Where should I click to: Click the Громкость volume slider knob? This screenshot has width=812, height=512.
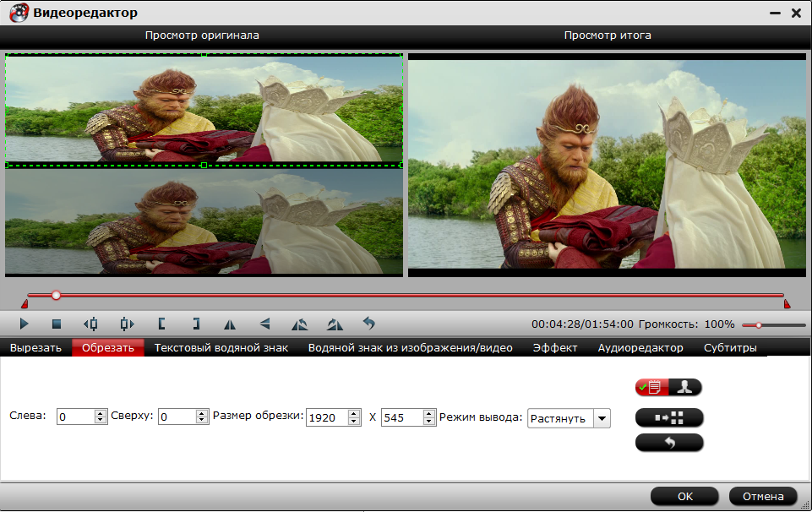(x=759, y=325)
